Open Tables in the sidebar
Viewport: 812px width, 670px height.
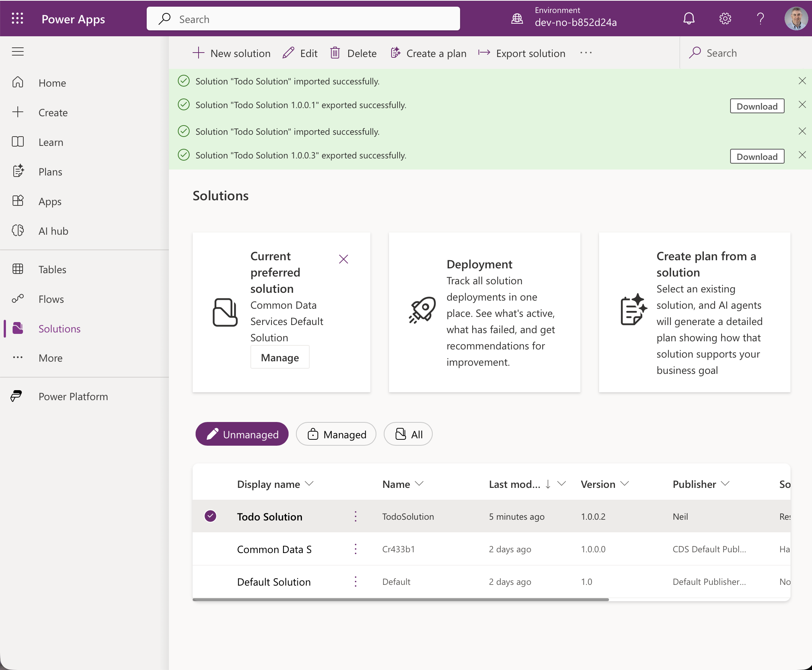[x=52, y=269]
